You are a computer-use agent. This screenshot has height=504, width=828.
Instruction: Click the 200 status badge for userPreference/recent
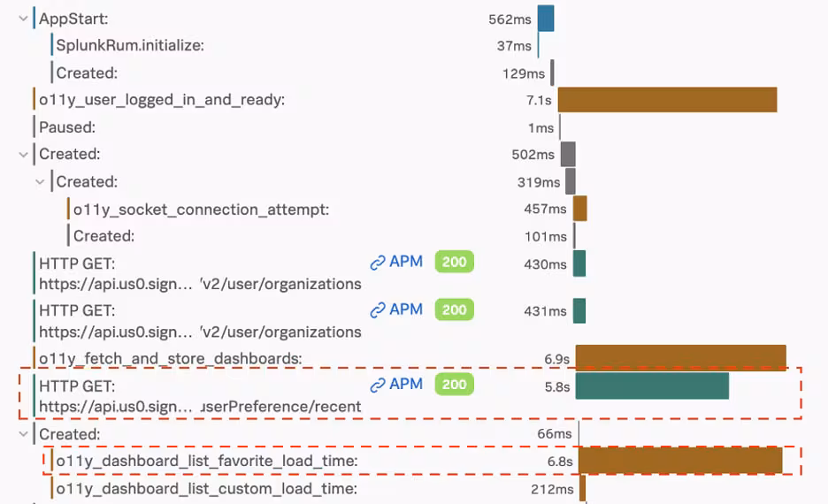[454, 385]
